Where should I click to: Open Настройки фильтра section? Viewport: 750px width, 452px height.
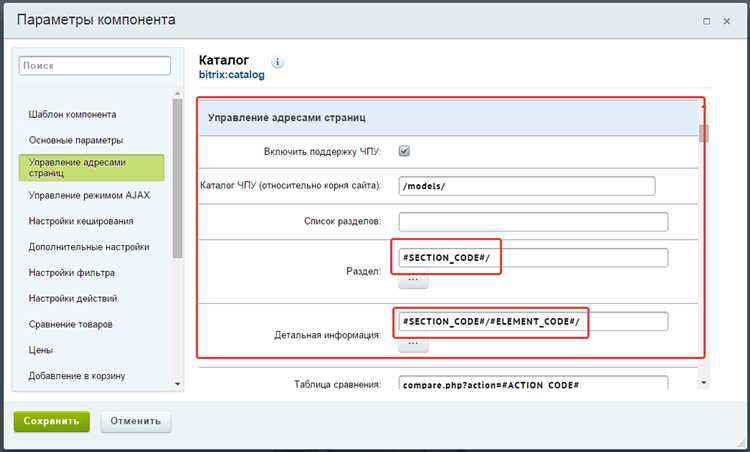click(72, 273)
